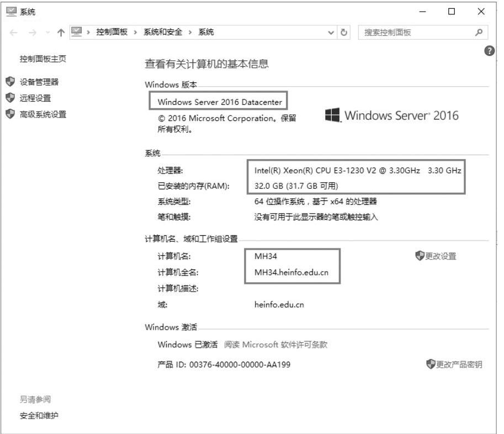Open the recent locations dropdown arrow
This screenshot has height=434, width=504.
pos(48,33)
